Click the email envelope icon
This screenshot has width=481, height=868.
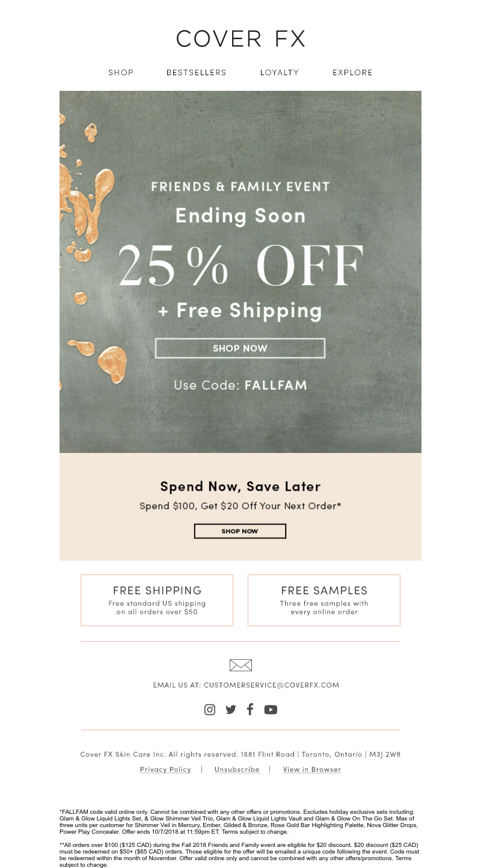click(240, 665)
